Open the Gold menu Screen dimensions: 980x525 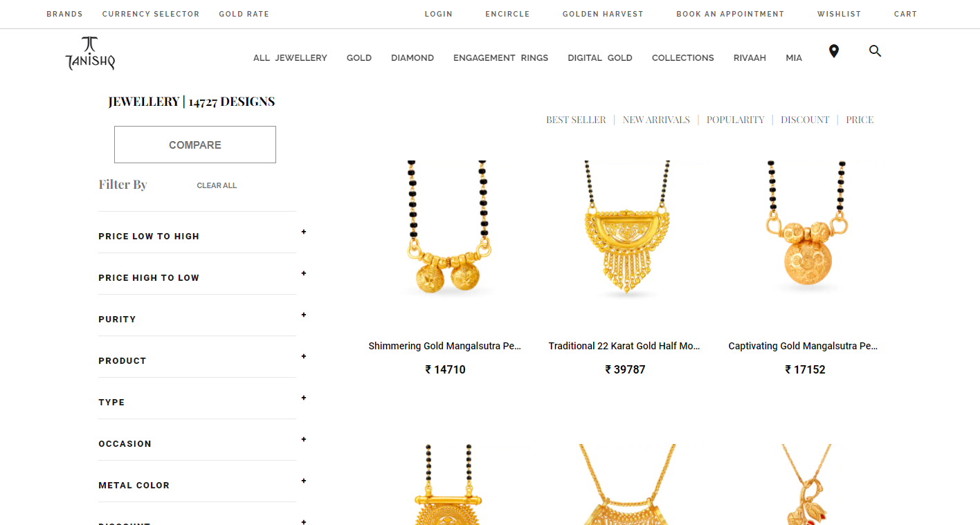click(359, 58)
